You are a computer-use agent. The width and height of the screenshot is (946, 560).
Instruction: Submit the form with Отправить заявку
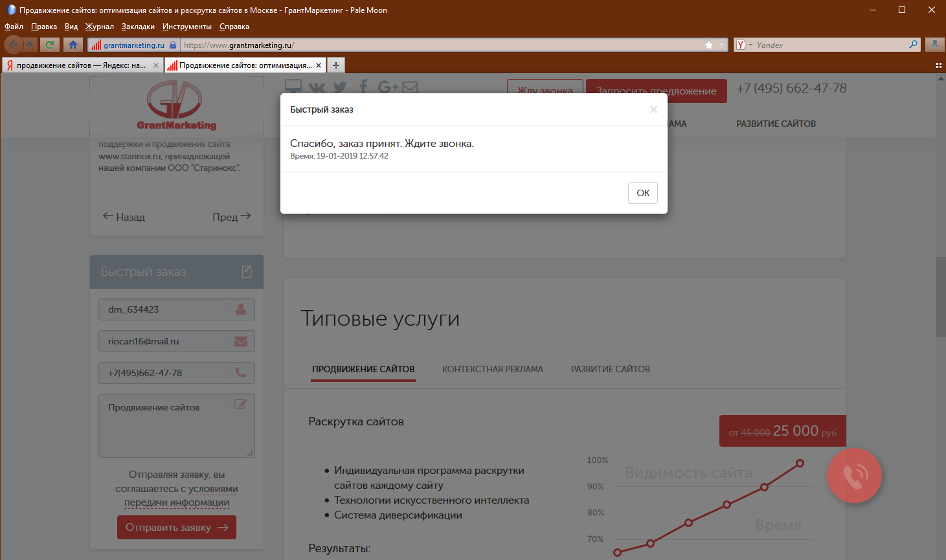point(177,528)
